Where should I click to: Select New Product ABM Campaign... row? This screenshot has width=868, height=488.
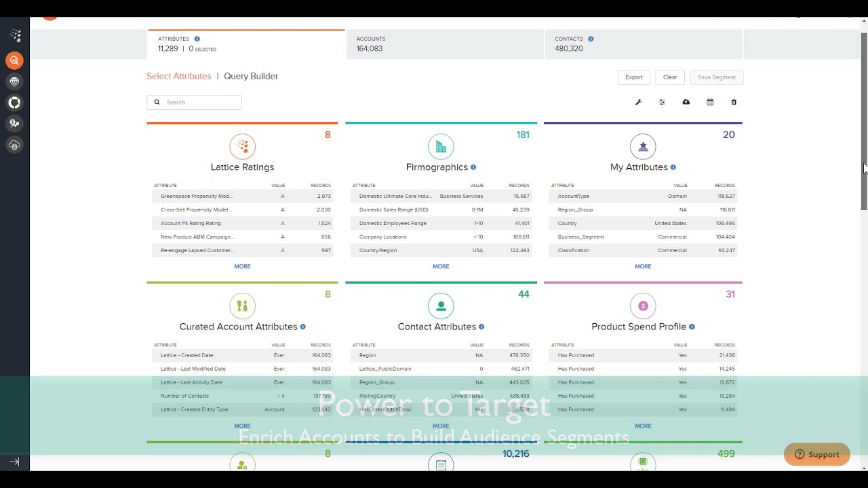[243, 237]
